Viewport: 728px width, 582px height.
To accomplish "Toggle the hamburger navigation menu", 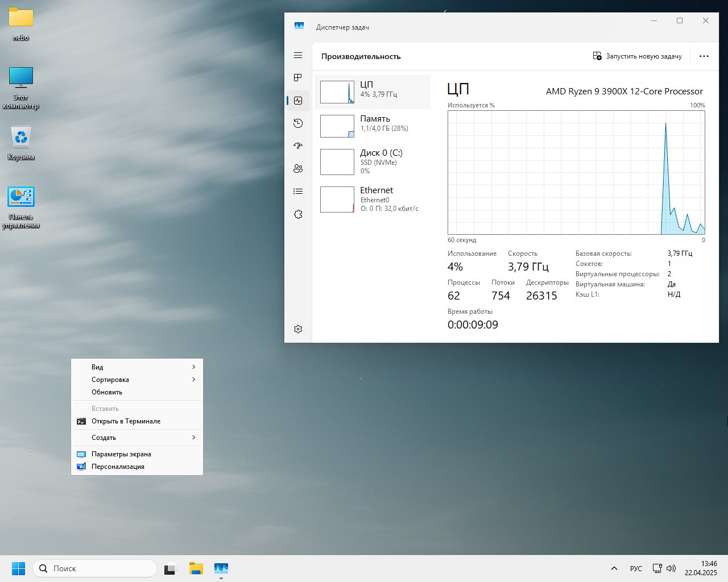I will click(298, 55).
